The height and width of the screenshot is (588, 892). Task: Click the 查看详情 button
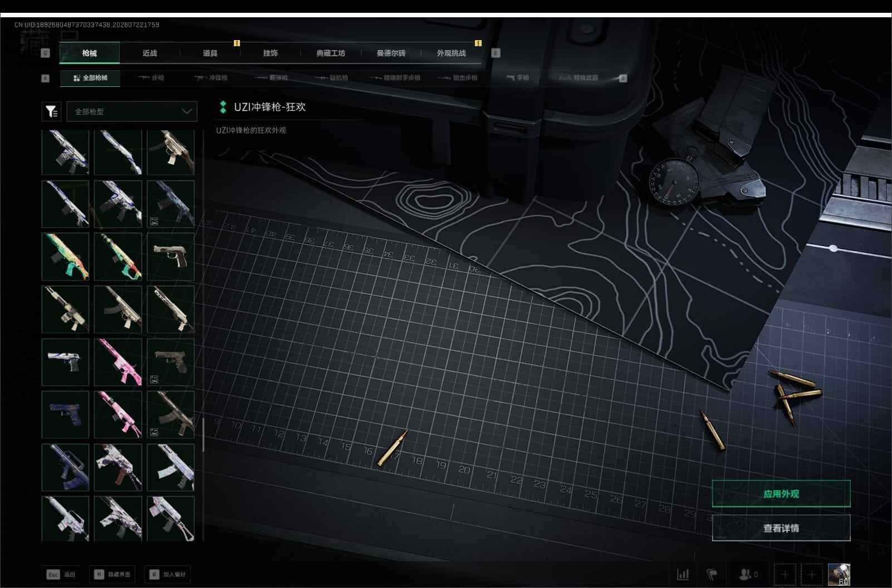point(781,528)
